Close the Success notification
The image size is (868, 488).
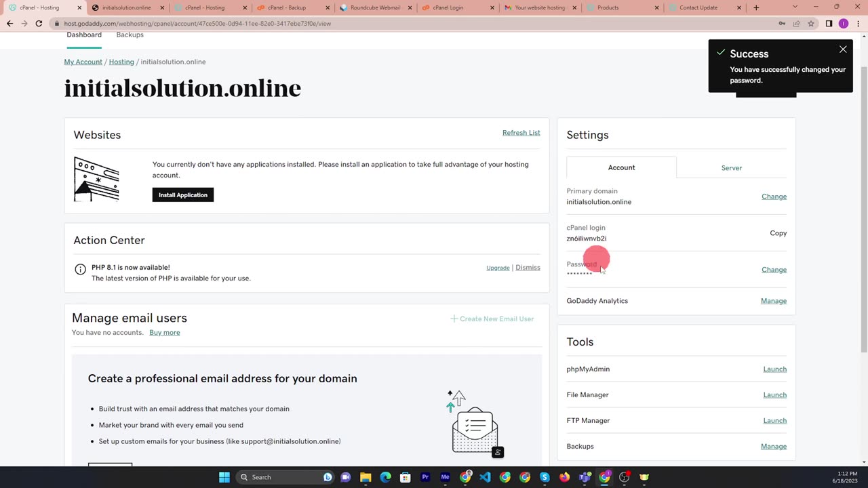coord(843,49)
